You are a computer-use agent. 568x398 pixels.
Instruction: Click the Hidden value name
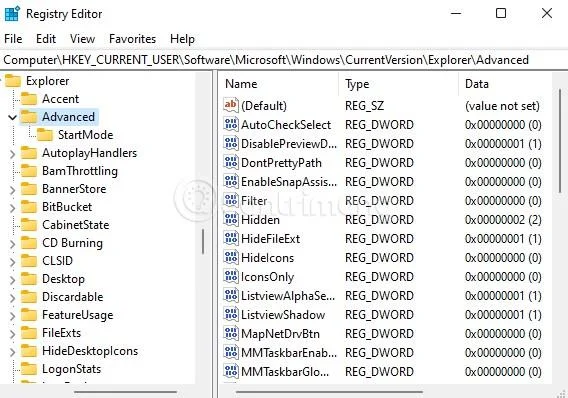click(x=260, y=220)
